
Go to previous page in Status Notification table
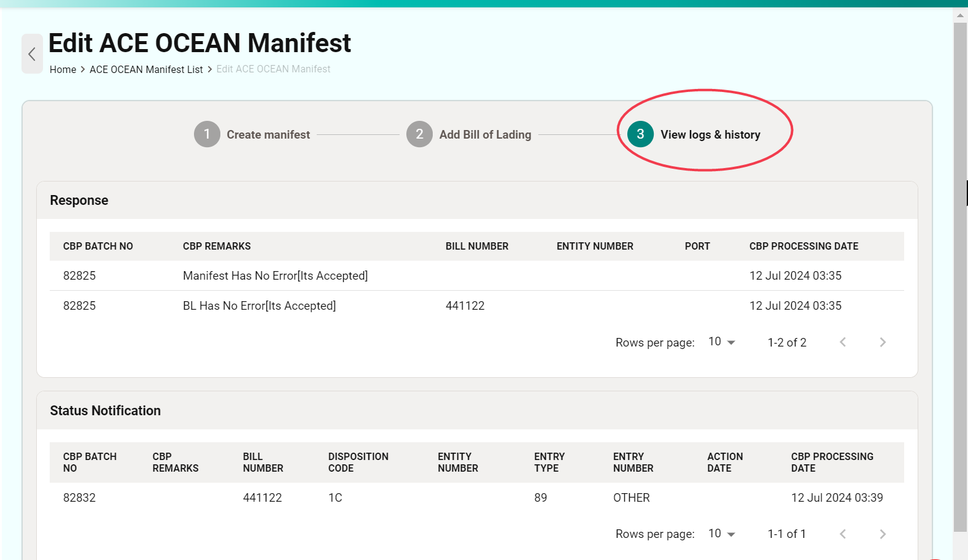pos(843,534)
